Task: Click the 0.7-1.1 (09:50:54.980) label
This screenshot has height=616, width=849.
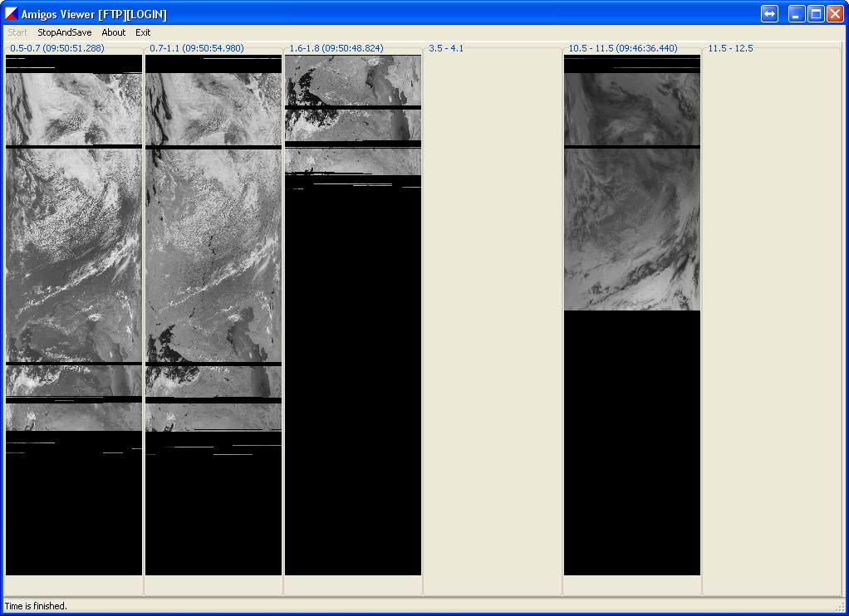Action: (x=197, y=48)
